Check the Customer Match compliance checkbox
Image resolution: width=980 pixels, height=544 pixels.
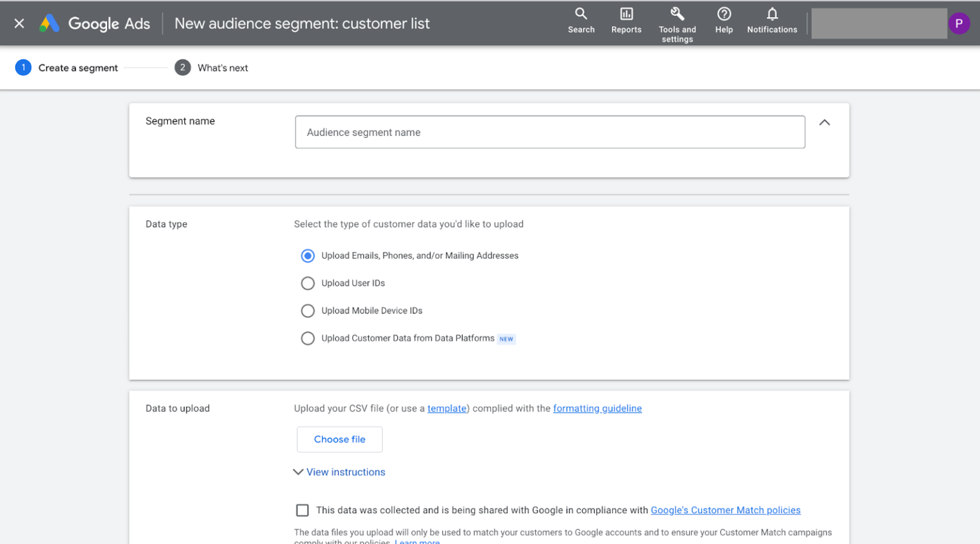coord(302,510)
